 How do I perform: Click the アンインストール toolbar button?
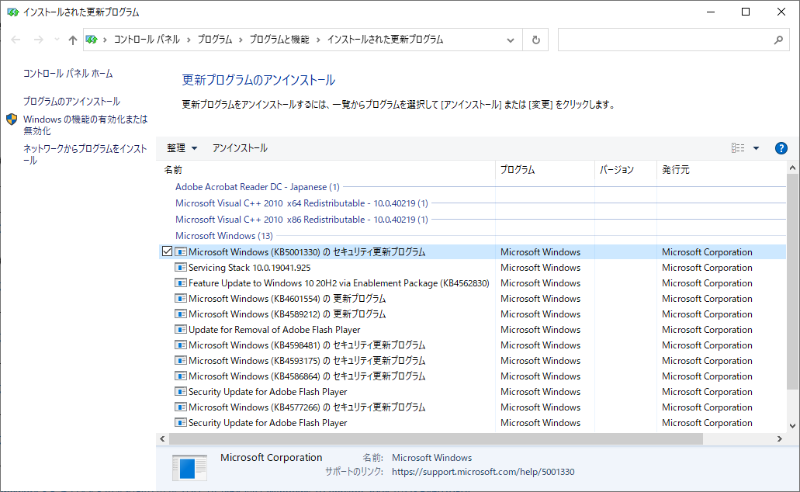(x=240, y=148)
